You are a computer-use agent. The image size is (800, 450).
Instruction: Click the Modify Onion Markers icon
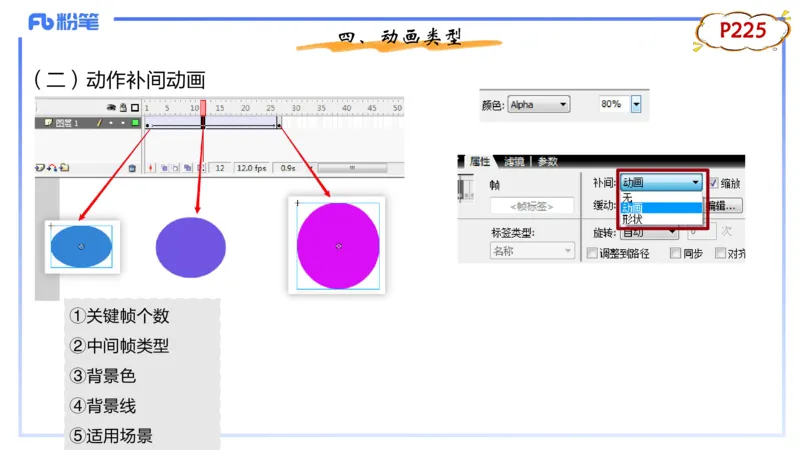click(200, 168)
